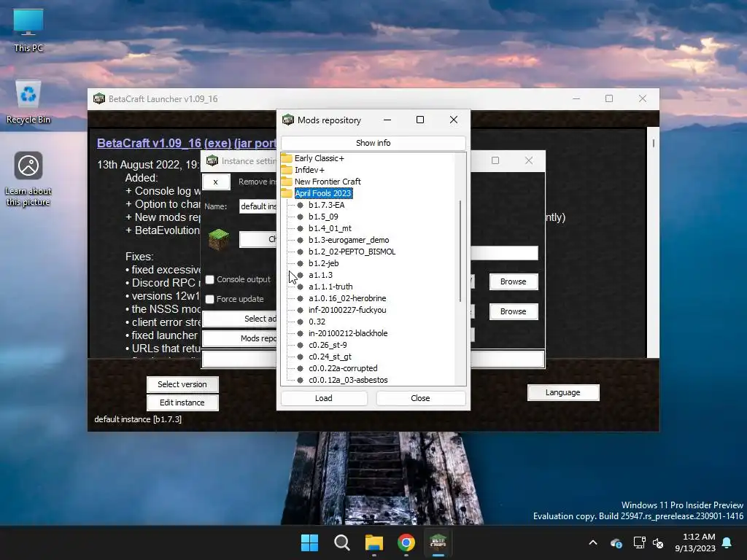This screenshot has height=560, width=747.
Task: Toggle the Console output checkbox
Action: click(x=209, y=279)
